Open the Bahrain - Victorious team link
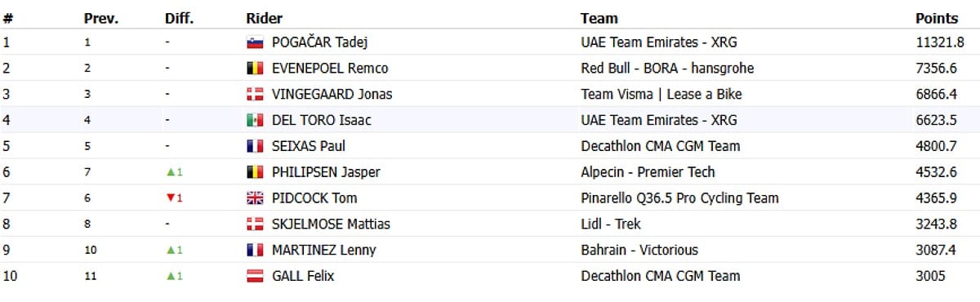Image resolution: width=980 pixels, height=302 pixels. pyautogui.click(x=639, y=250)
